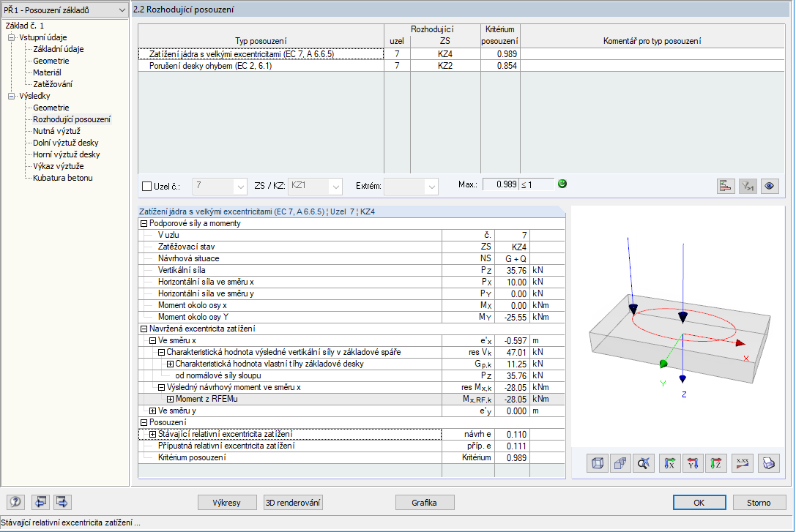Click the print graphic icon

pyautogui.click(x=769, y=463)
